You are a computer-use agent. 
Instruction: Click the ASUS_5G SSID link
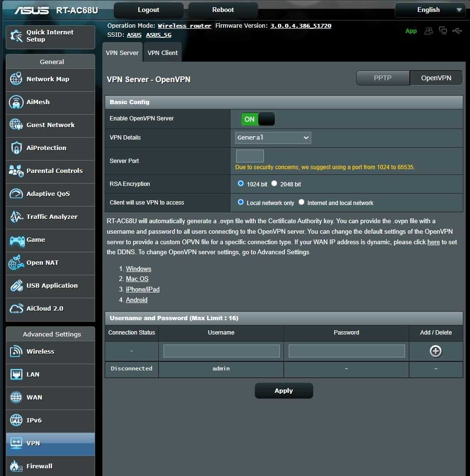pyautogui.click(x=158, y=35)
